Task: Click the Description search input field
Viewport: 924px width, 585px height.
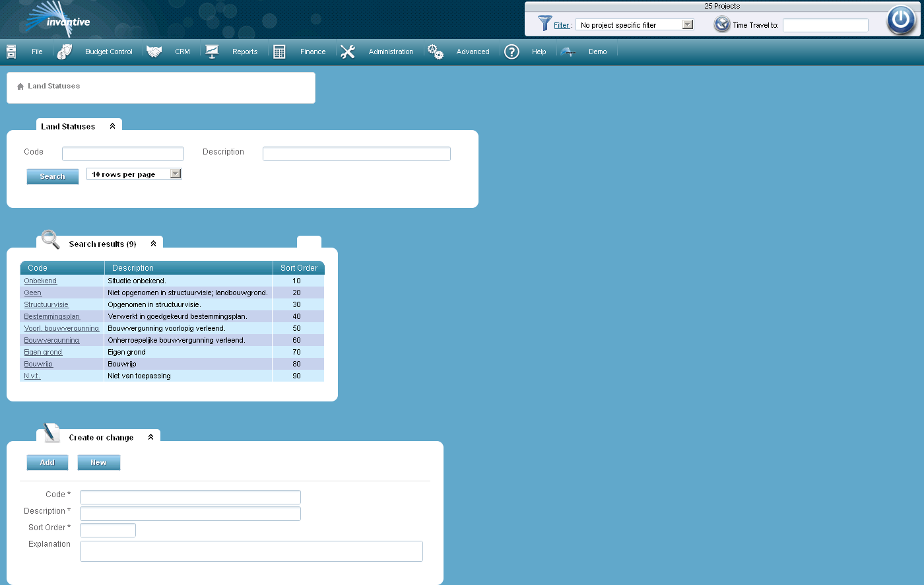Action: click(x=356, y=154)
